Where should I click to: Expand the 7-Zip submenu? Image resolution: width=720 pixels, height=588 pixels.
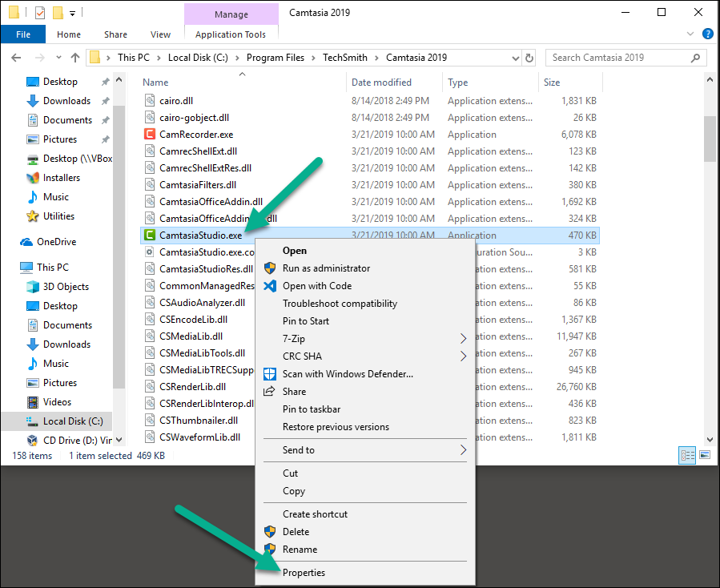coord(463,339)
